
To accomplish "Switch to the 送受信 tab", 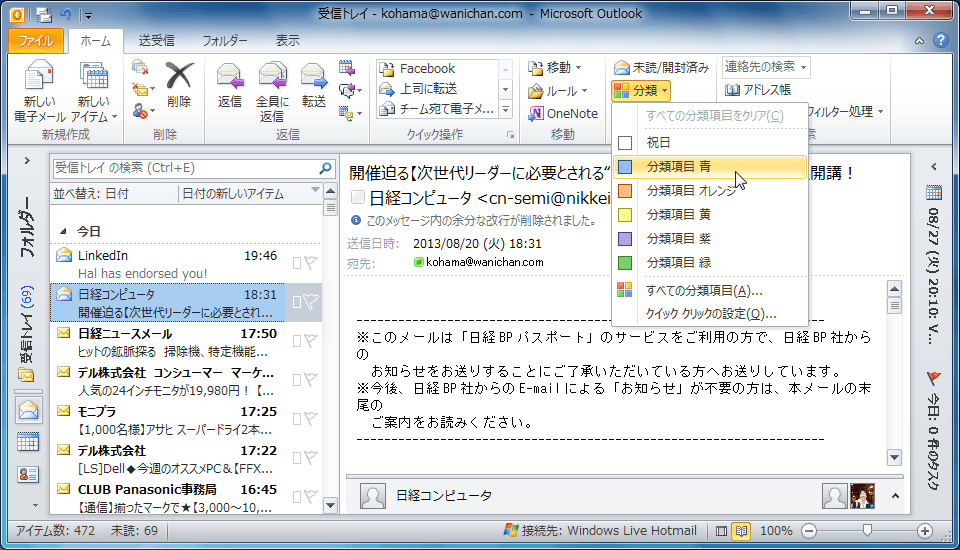I will (x=157, y=40).
